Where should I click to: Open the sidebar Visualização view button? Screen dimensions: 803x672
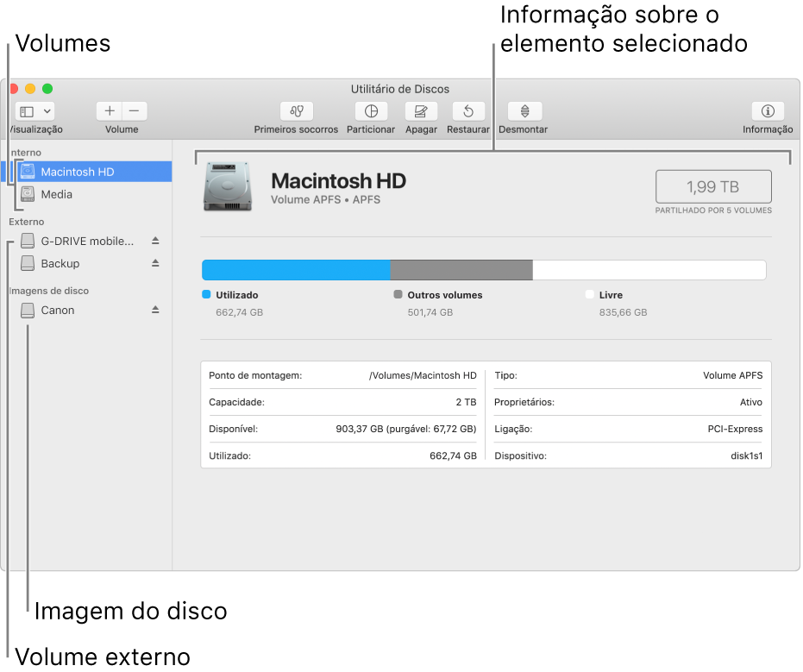27,111
